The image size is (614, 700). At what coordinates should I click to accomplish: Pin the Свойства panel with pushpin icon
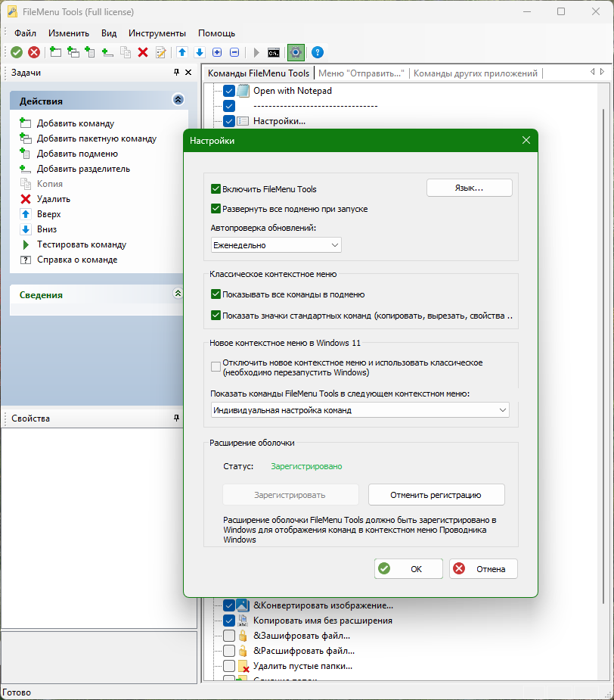tap(176, 418)
